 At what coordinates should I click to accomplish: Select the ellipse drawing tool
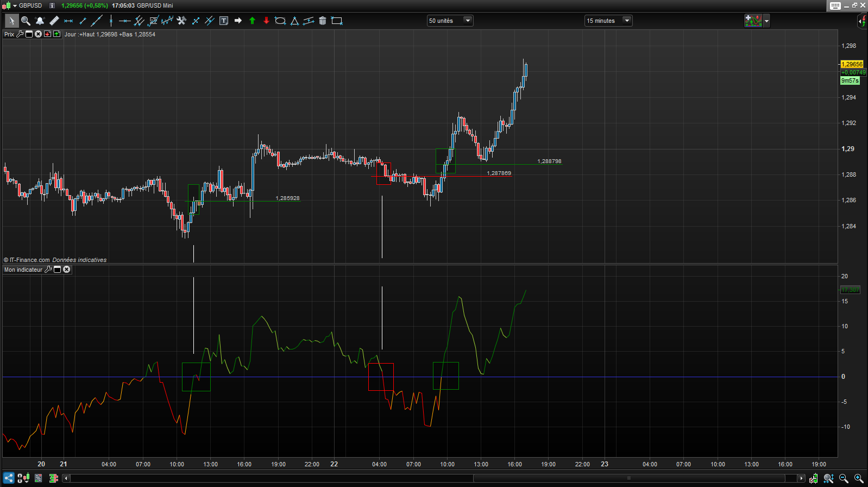[280, 21]
